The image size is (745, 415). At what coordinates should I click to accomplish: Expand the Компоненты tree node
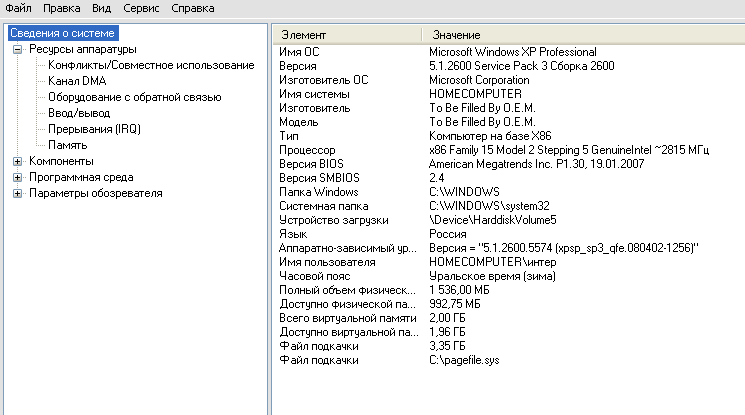pyautogui.click(x=17, y=161)
